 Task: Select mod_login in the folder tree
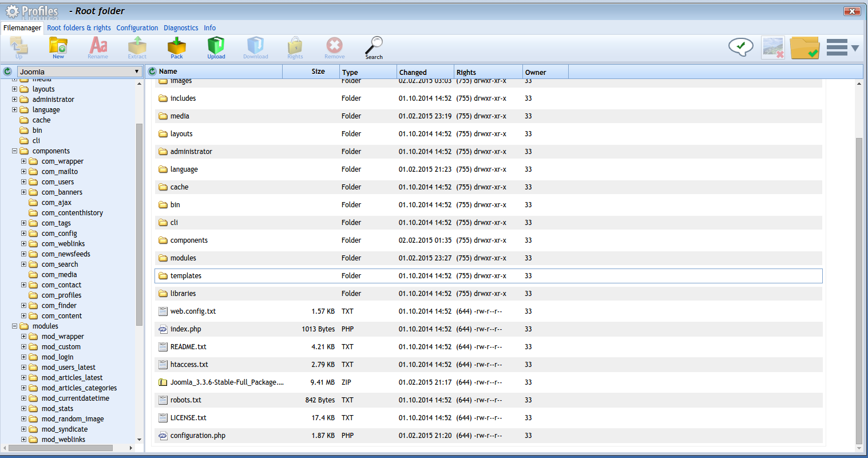tap(57, 357)
